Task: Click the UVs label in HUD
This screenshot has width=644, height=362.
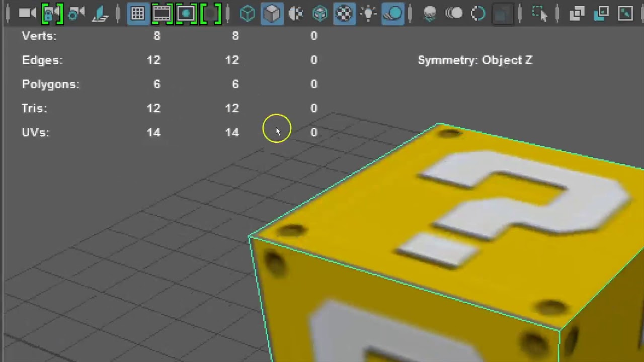Action: pyautogui.click(x=35, y=132)
